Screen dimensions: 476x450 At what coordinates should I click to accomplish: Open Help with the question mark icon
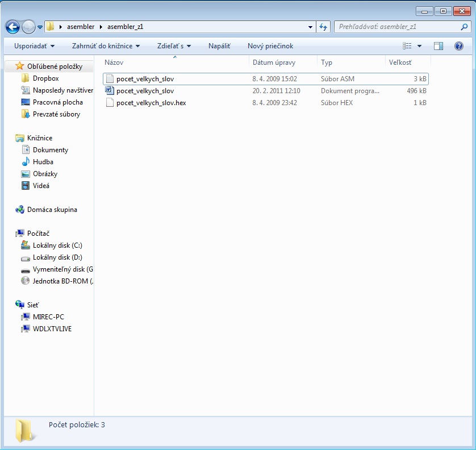(459, 46)
